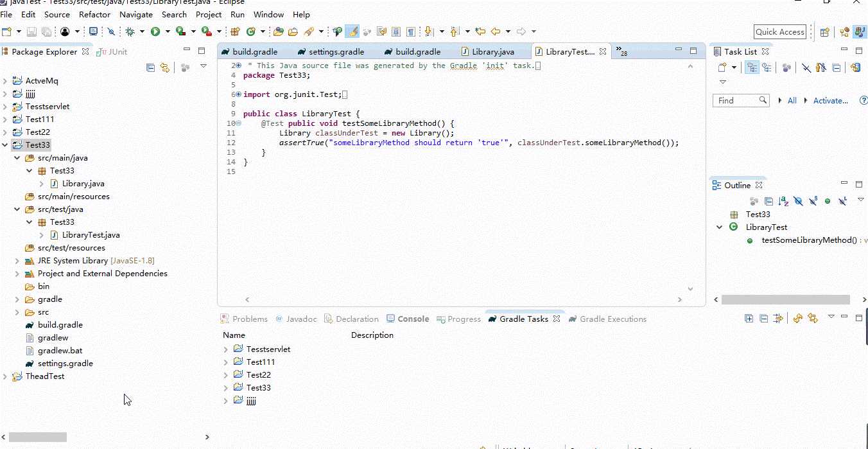Toggle Categorized task view in Task List

click(752, 67)
